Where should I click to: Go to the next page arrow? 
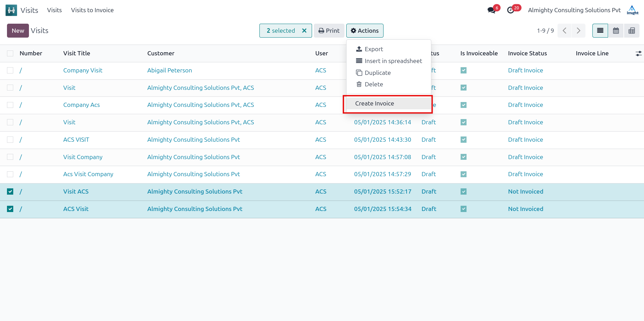(x=578, y=31)
